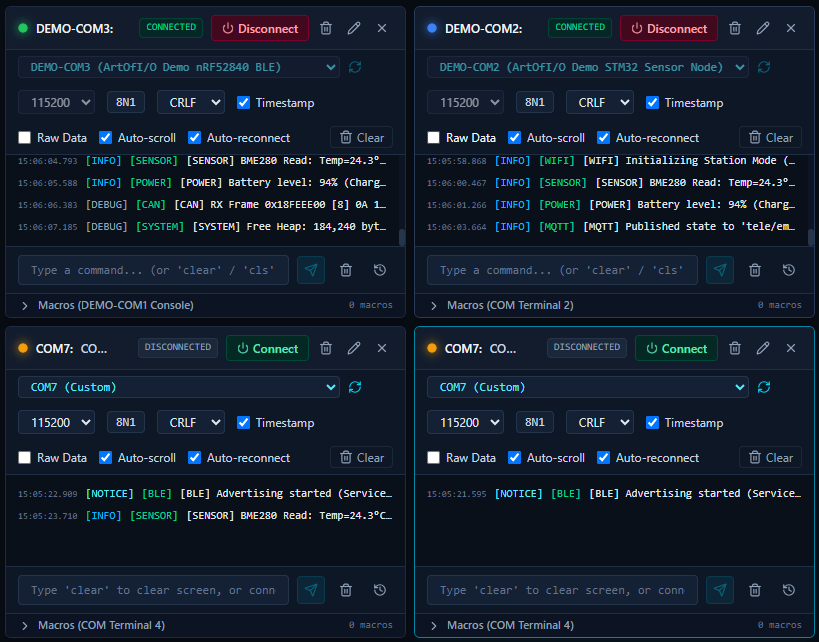Disable Auto-scroll in the DEMO-COM3 panel

(106, 138)
